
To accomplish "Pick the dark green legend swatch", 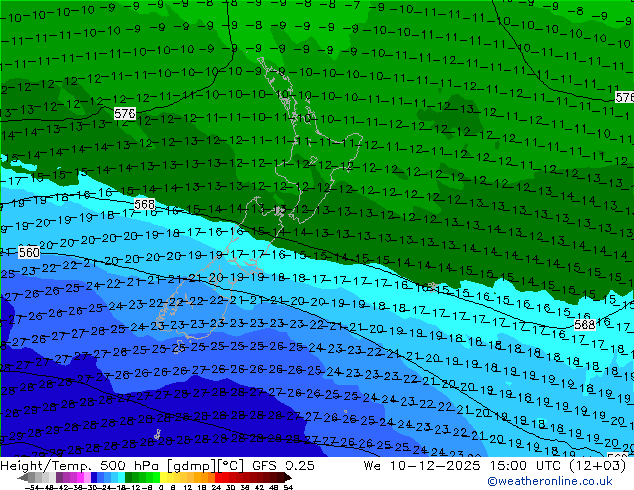I will point(128,477).
